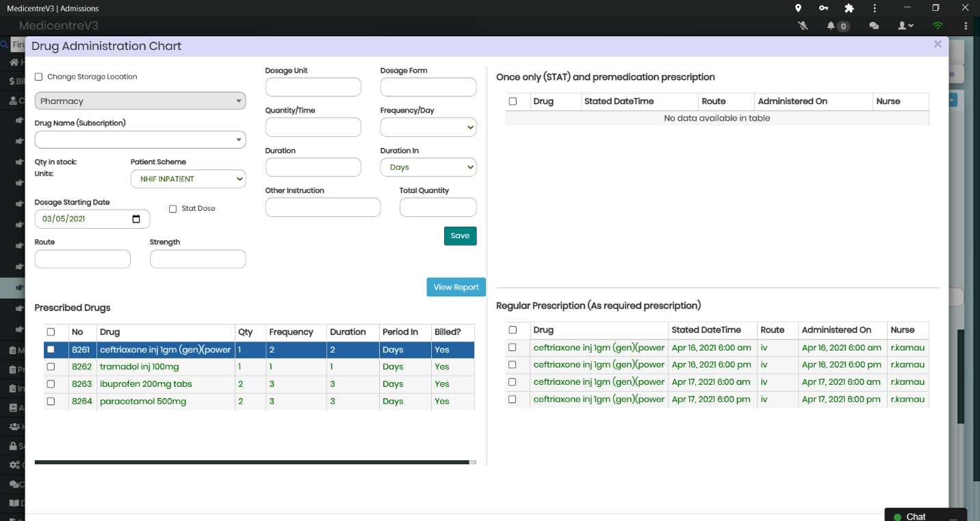Viewport: 980px width, 521px height.
Task: Click the muted microphone icon
Action: 803,26
